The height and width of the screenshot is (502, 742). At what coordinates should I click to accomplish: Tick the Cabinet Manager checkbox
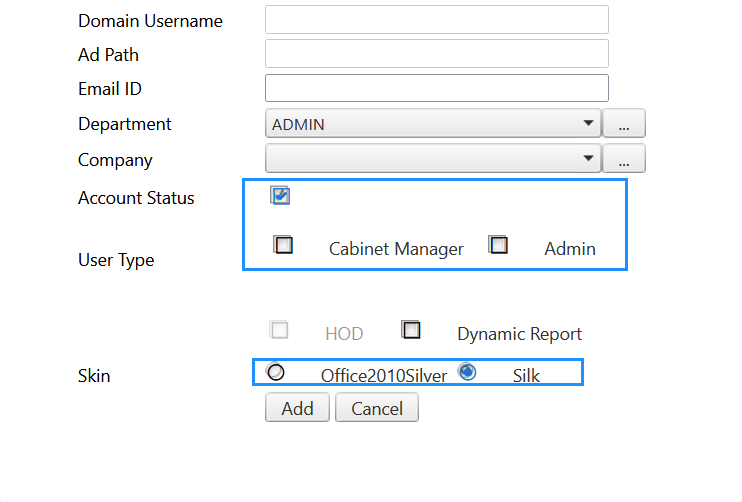pos(284,245)
